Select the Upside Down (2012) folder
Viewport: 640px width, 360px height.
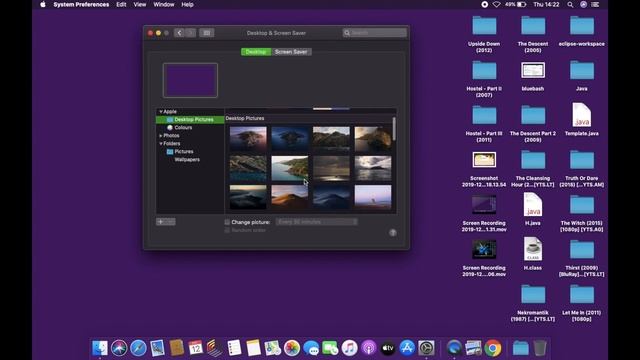click(484, 35)
